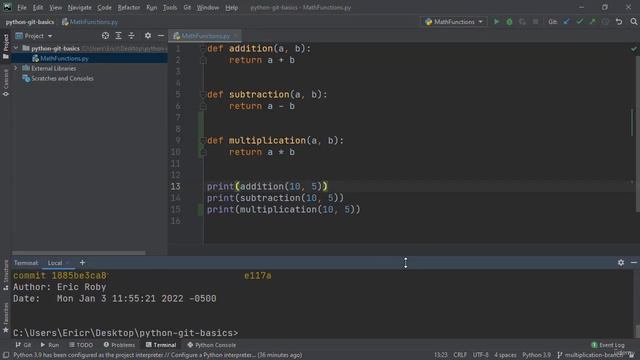Toggle the Structure side tool button

pyautogui.click(x=6, y=275)
